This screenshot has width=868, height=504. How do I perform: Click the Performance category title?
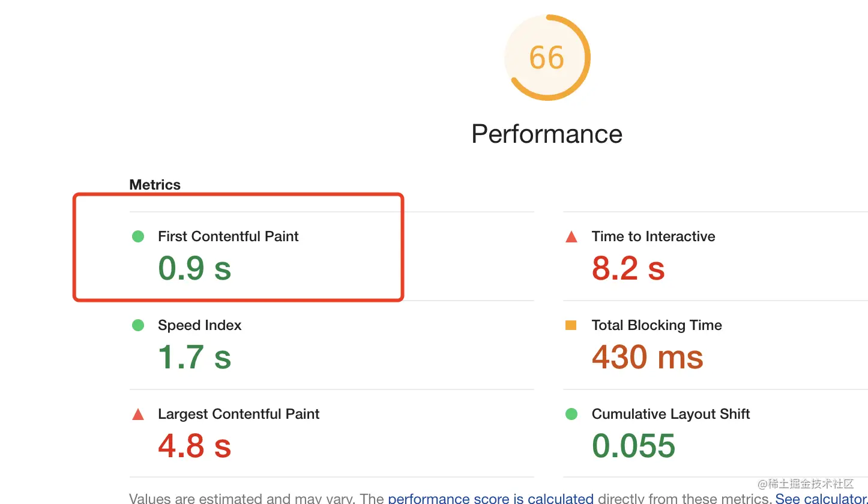(547, 134)
